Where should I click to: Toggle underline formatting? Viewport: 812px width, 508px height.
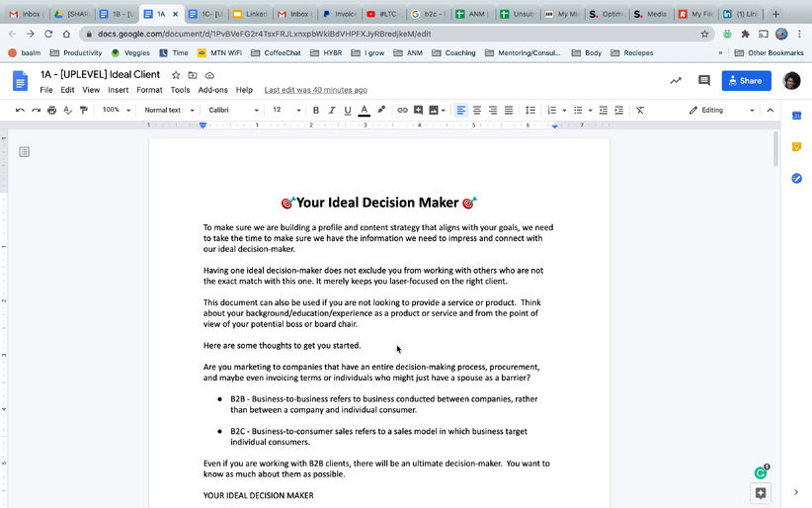(x=348, y=110)
